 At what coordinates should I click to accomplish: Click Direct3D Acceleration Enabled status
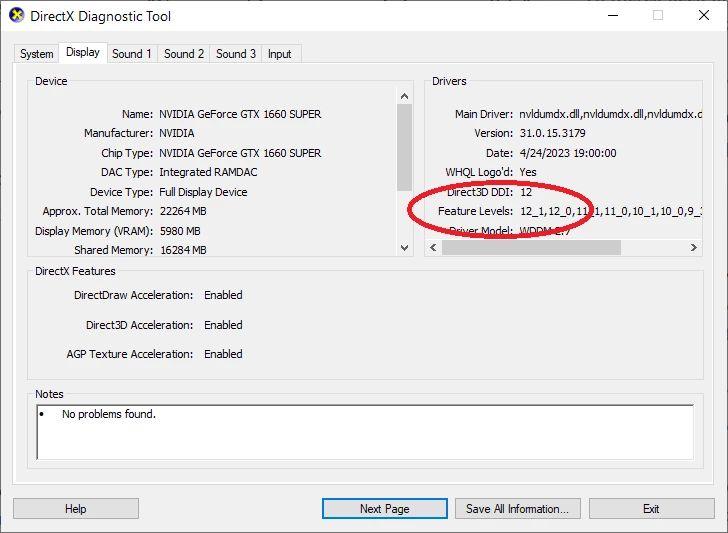click(x=223, y=325)
